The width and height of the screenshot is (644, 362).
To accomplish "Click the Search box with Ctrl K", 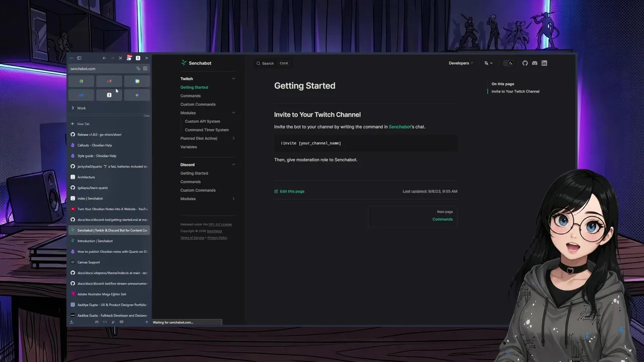I will click(x=273, y=63).
